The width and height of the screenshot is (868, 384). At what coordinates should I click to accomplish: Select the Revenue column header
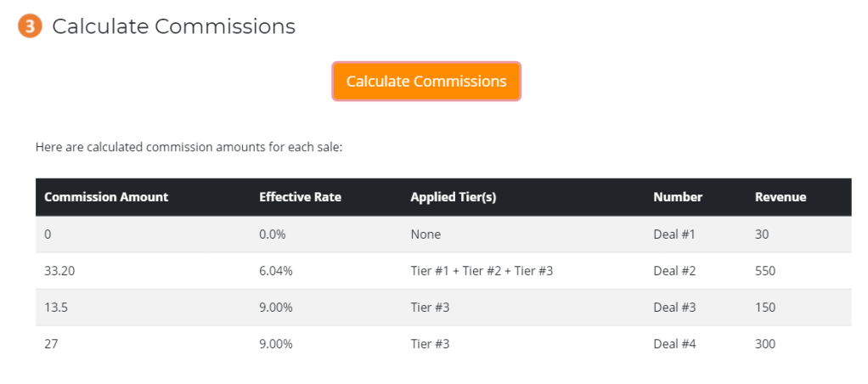point(781,197)
